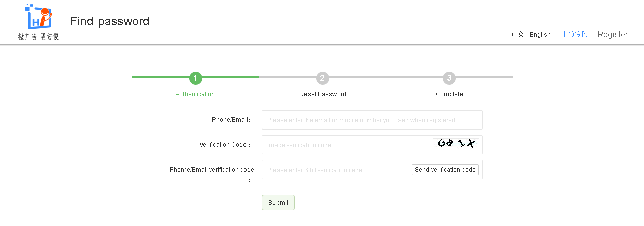Click the Complete step label
The image size is (644, 226).
click(449, 94)
